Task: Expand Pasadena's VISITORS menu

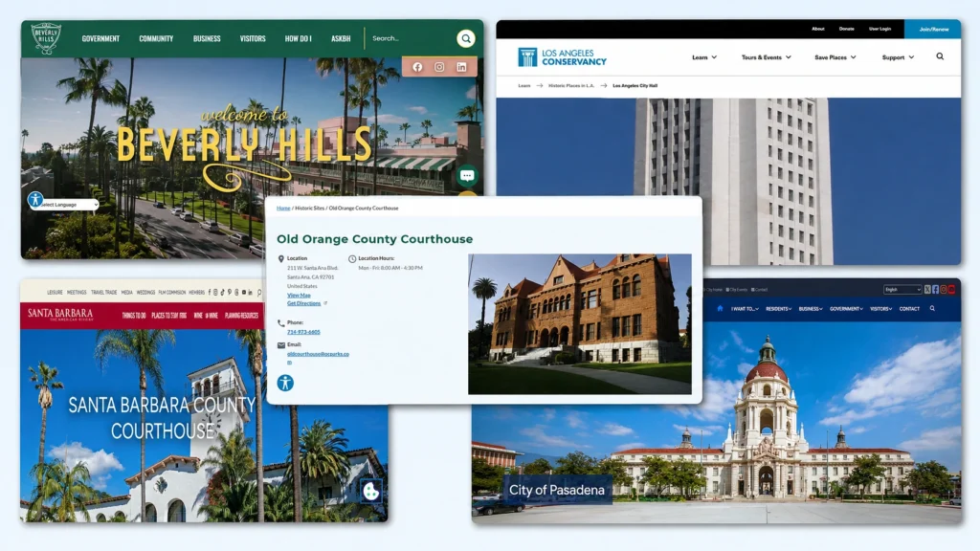Action: click(x=880, y=309)
